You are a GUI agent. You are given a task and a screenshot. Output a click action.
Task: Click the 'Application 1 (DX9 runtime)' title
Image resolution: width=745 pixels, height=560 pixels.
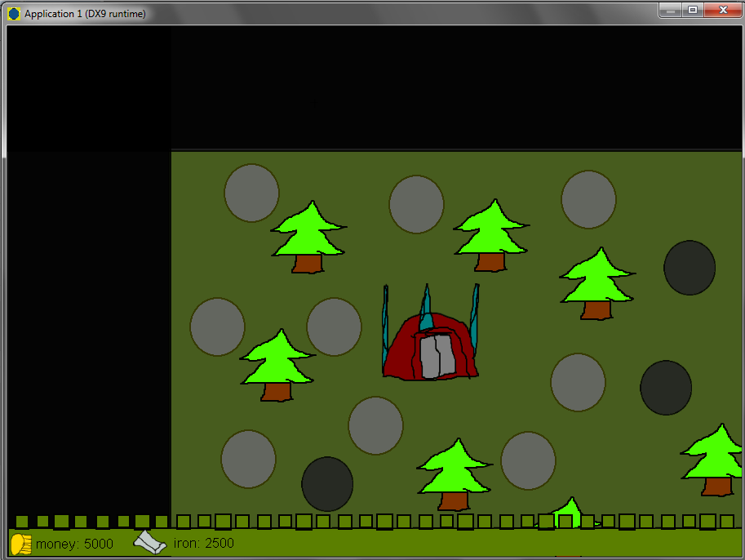pyautogui.click(x=85, y=14)
